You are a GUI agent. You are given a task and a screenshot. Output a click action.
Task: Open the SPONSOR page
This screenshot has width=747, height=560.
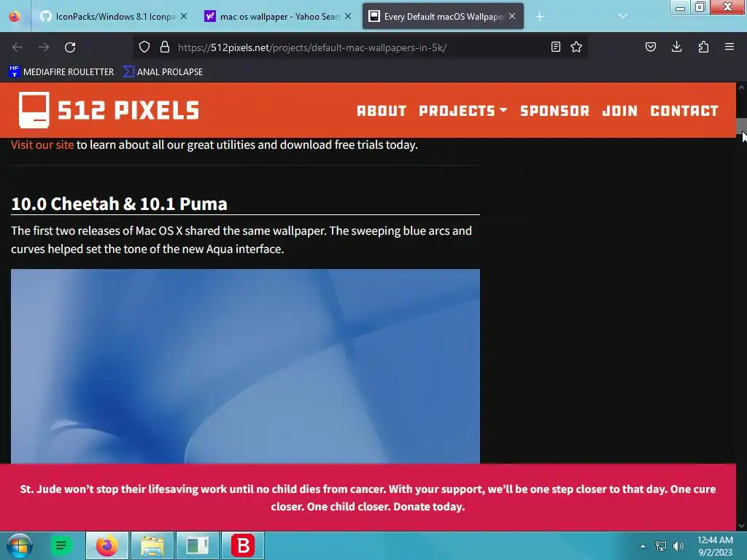point(554,111)
